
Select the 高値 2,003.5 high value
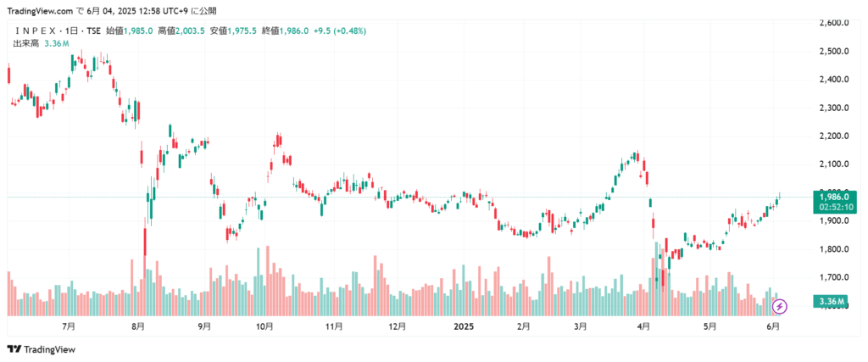[181, 31]
